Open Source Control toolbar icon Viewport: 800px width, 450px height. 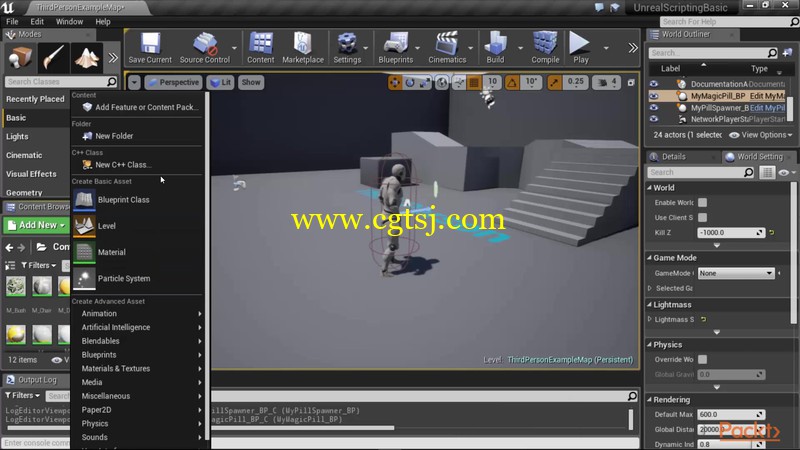tap(205, 48)
